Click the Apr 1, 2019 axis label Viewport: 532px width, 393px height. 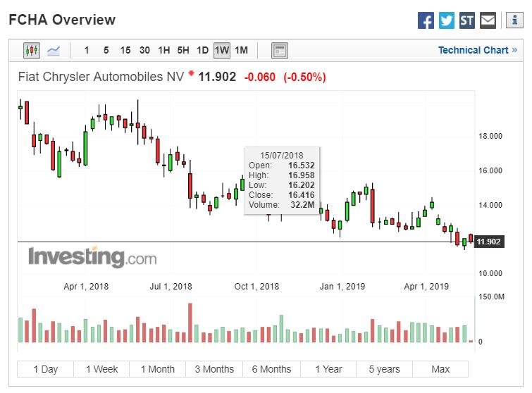(x=426, y=287)
